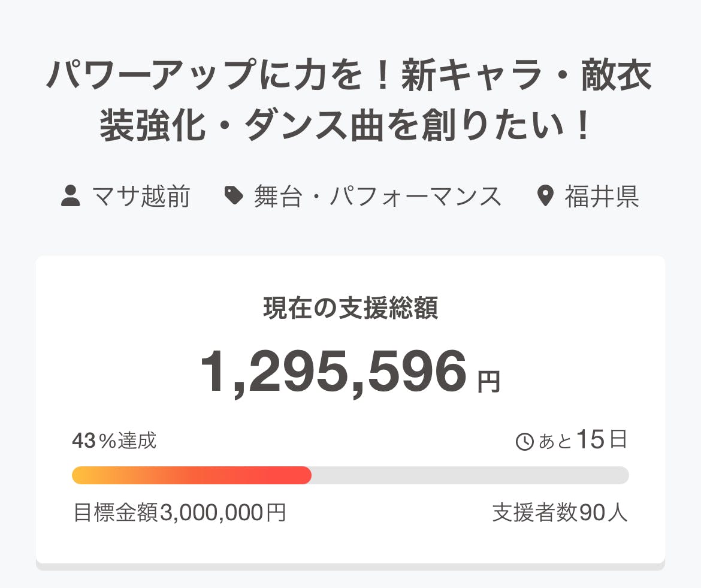The image size is (701, 588).
Task: Click the clock icon before あと15日
Action: (524, 442)
